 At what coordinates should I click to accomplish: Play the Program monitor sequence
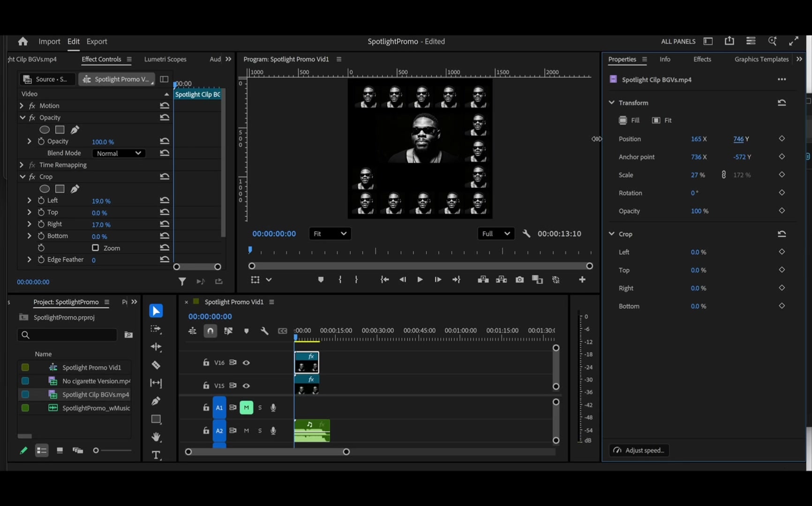(x=420, y=280)
